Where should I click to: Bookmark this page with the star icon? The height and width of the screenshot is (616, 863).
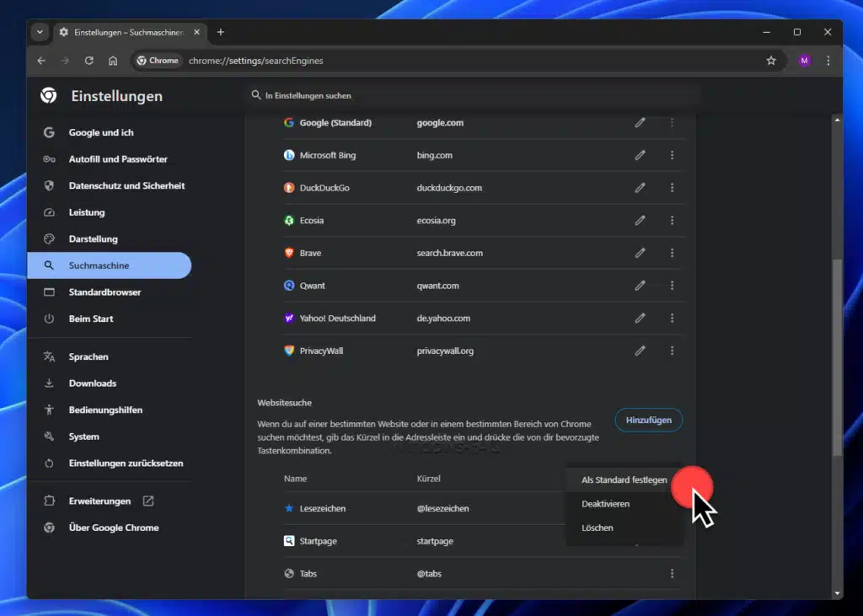point(771,61)
